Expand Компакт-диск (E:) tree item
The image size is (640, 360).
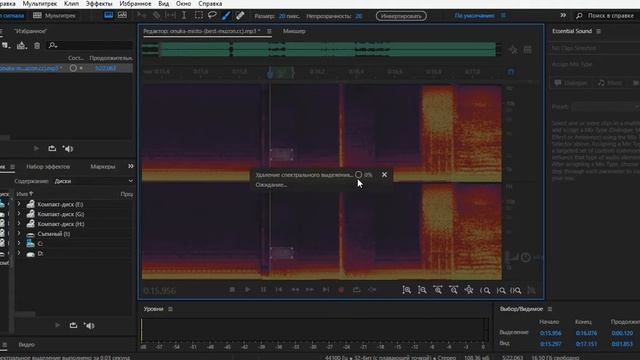[x=19, y=204]
